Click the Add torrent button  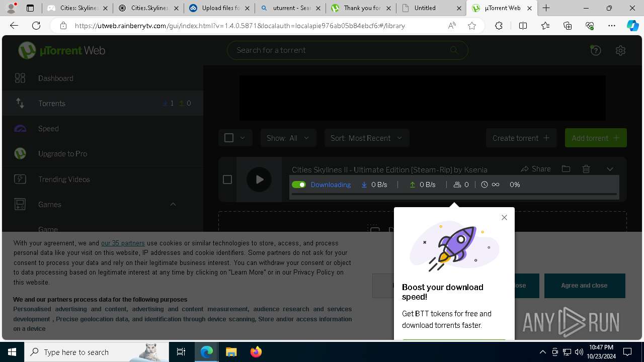pos(596,138)
